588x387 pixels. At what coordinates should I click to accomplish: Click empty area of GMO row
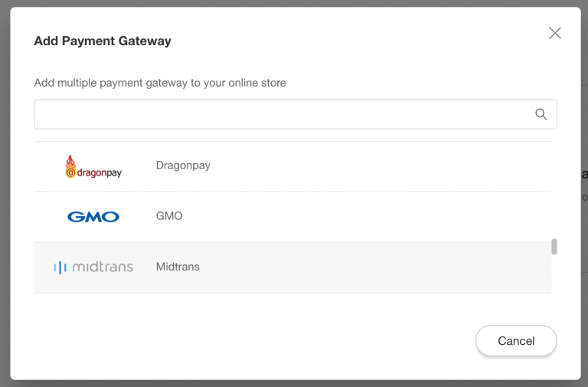tap(375, 217)
